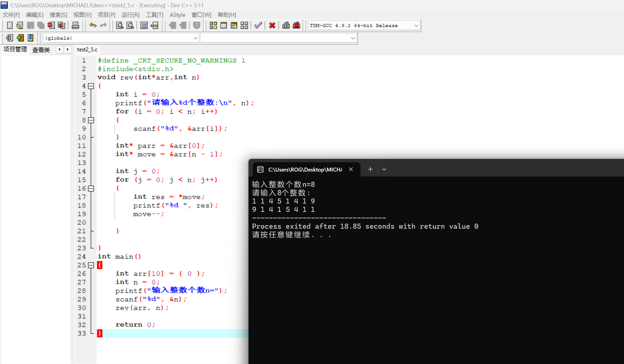The height and width of the screenshot is (364, 624).
Task: Click the purple Syntax Check checkmark
Action: [258, 25]
